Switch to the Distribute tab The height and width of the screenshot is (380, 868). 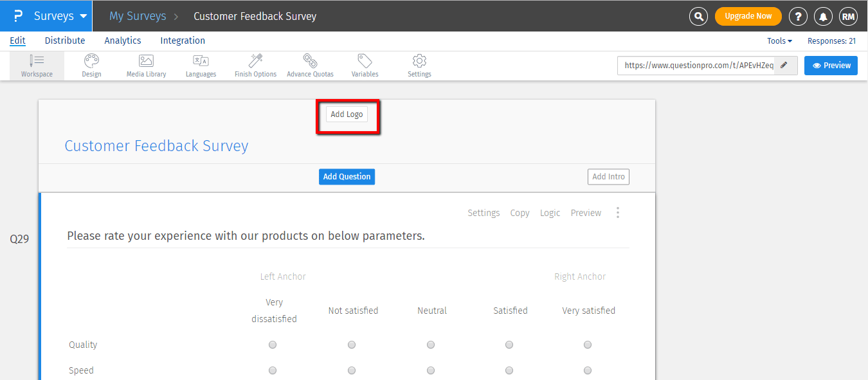65,41
